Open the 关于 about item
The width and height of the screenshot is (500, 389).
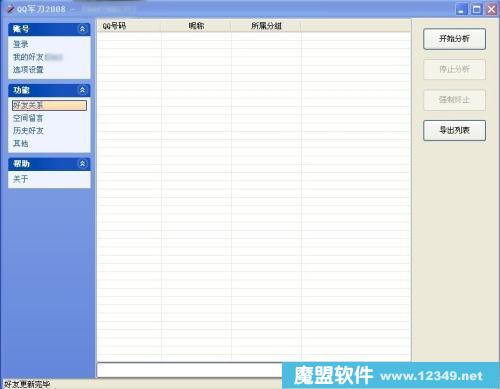point(20,179)
